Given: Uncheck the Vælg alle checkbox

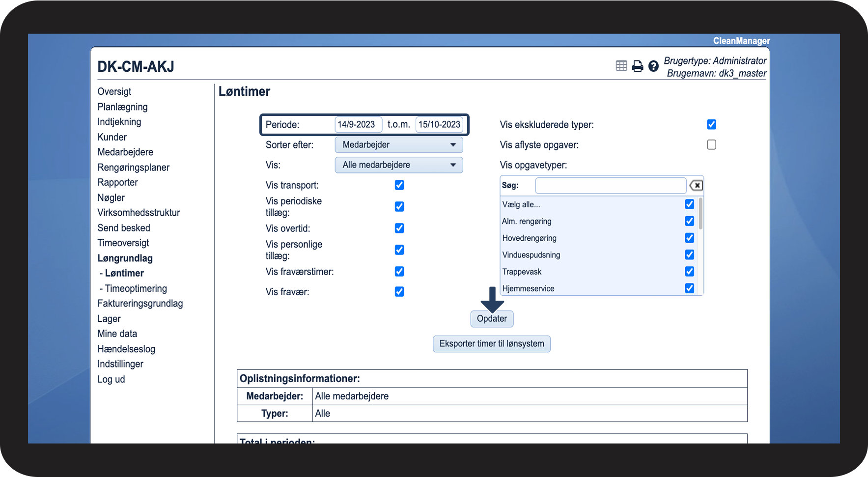Looking at the screenshot, I should (690, 204).
